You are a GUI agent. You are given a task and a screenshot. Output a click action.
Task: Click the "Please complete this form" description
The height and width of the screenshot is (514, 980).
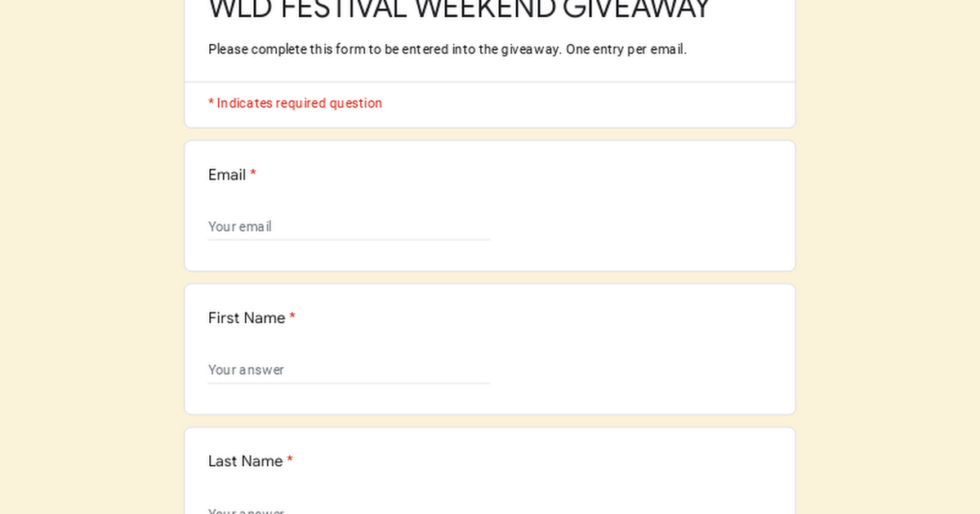385,49
